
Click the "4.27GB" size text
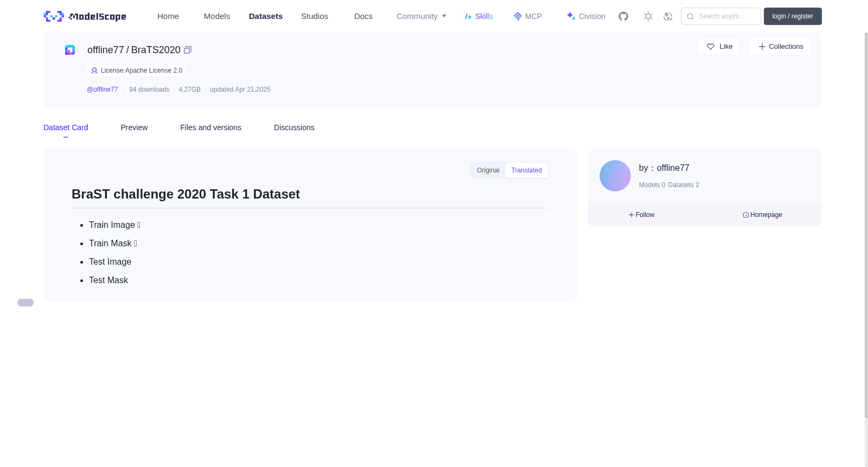189,89
